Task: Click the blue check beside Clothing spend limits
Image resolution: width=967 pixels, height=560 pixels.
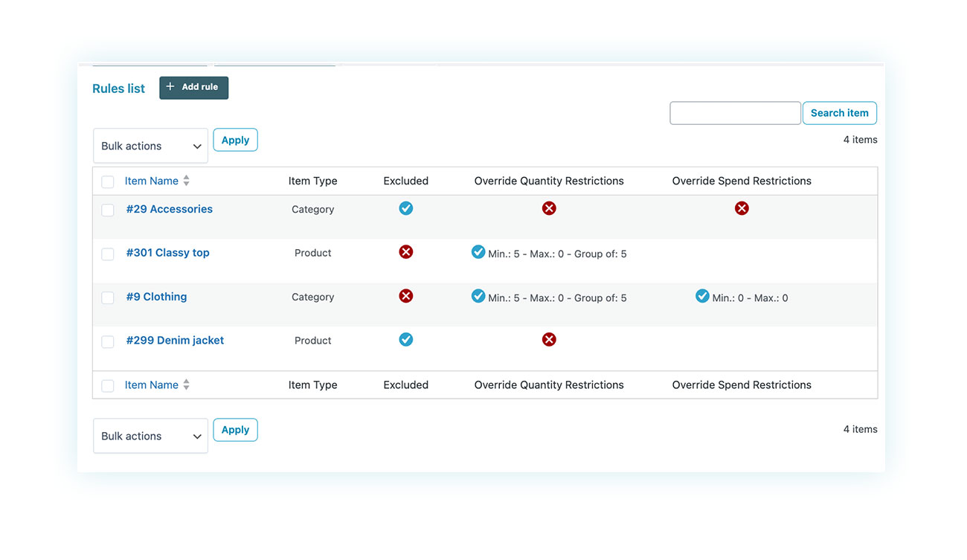Action: [702, 296]
